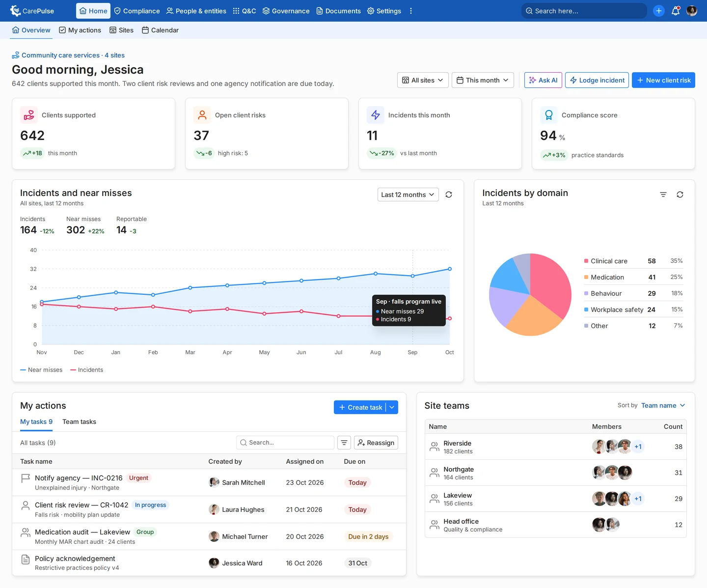Viewport: 707px width, 588px height.
Task: Expand the Last 12 months range dropdown
Action: tap(408, 195)
